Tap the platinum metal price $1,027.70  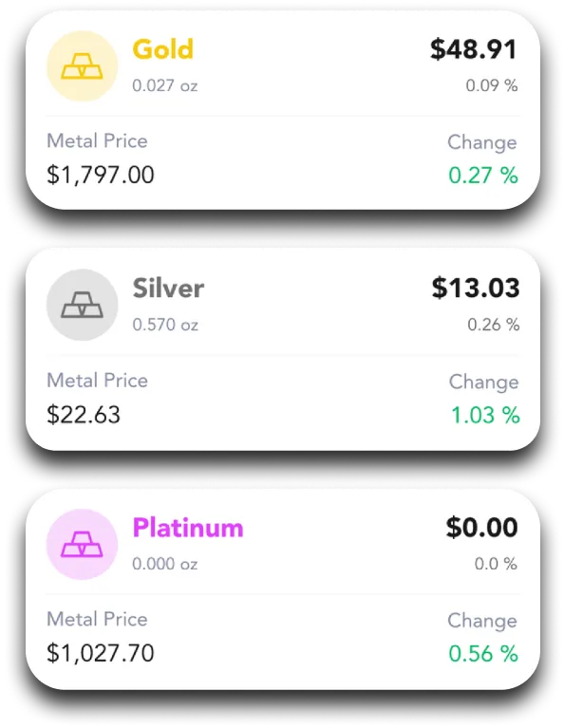point(101,653)
